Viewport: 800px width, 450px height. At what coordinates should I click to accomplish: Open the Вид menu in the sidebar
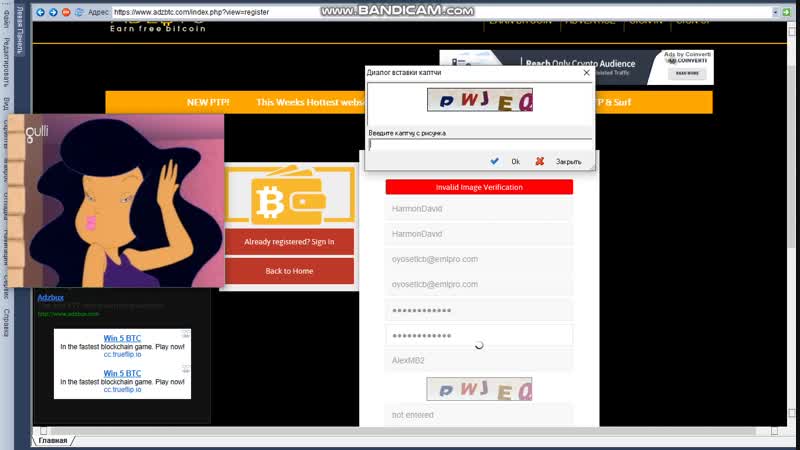(x=7, y=103)
